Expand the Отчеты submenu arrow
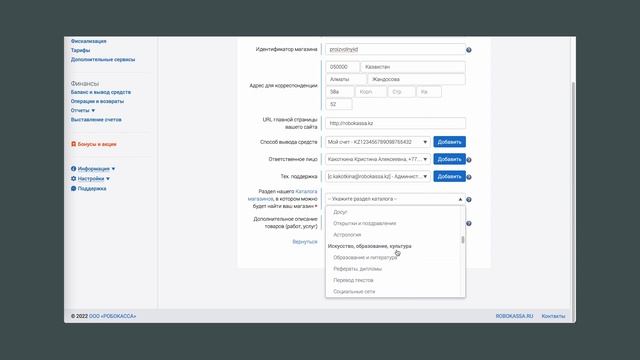This screenshot has height=360, width=640. (93, 111)
